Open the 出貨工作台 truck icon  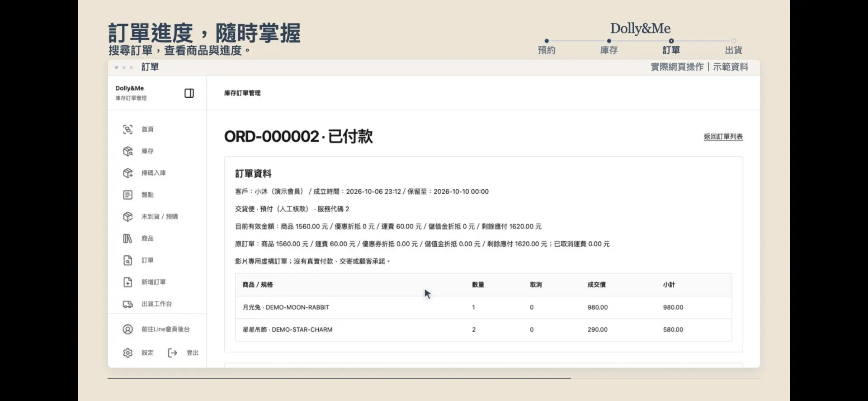coord(128,304)
